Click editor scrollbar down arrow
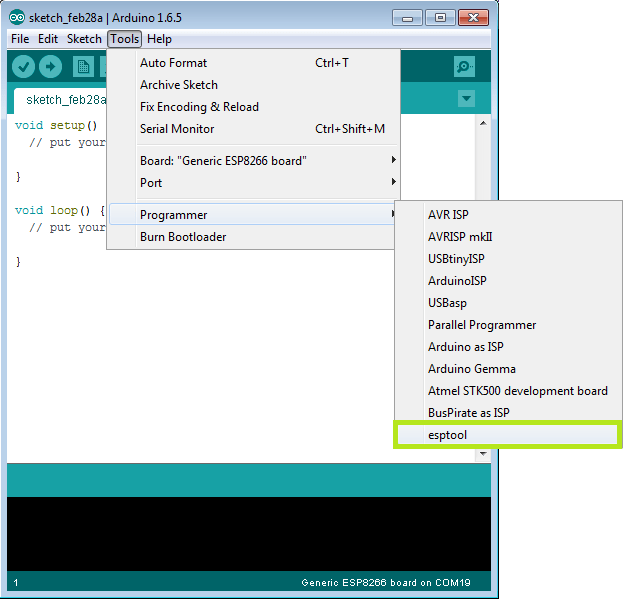The width and height of the screenshot is (623, 599). (x=483, y=454)
